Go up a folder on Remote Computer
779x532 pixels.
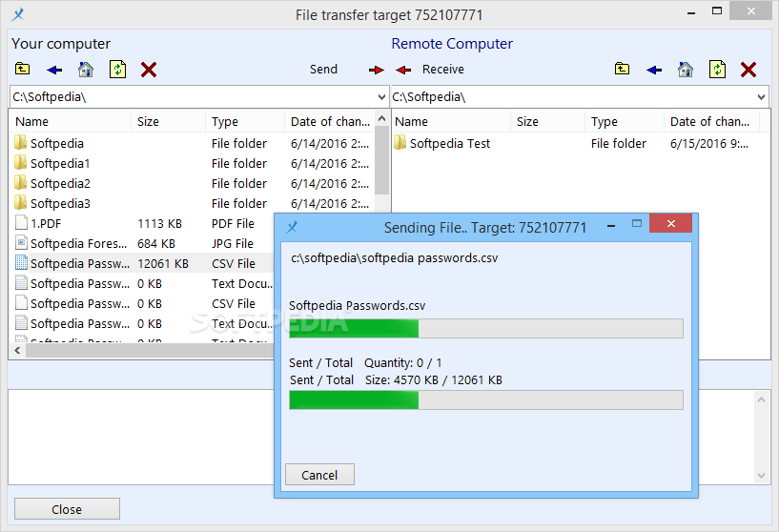(x=622, y=69)
